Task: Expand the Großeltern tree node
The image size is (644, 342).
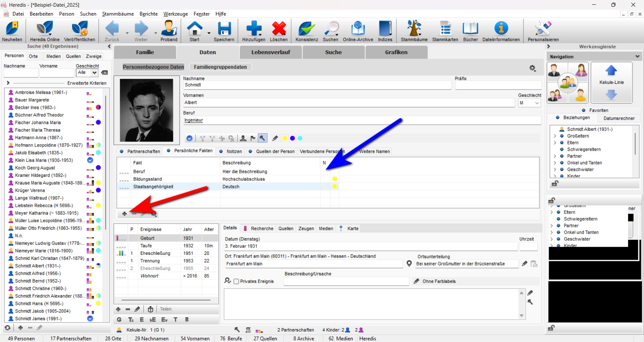Action: (x=555, y=136)
